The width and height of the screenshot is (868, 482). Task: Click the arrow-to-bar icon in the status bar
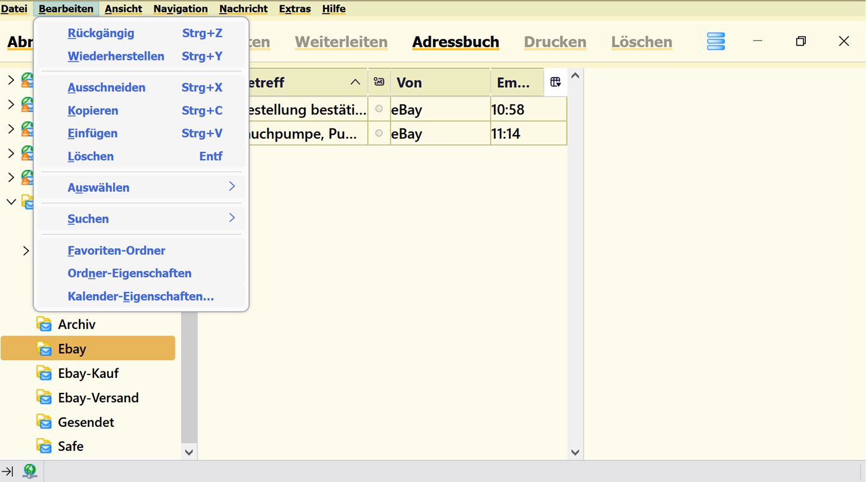pyautogui.click(x=8, y=471)
